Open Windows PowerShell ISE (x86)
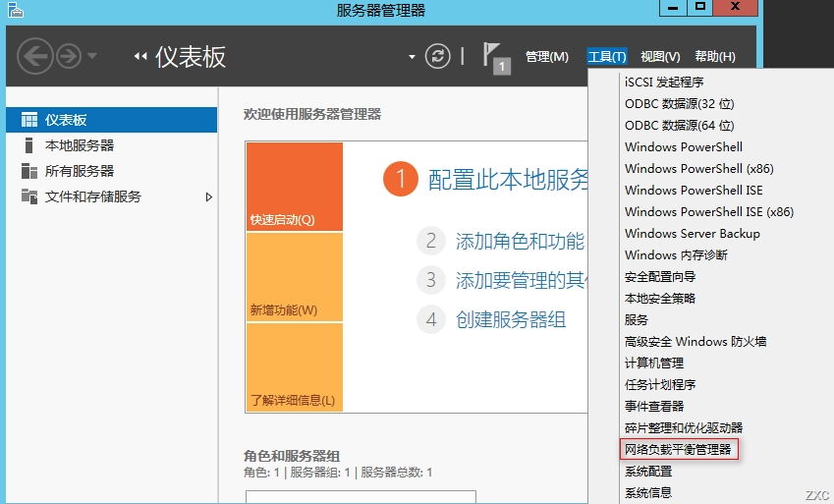The image size is (834, 504). click(x=709, y=211)
